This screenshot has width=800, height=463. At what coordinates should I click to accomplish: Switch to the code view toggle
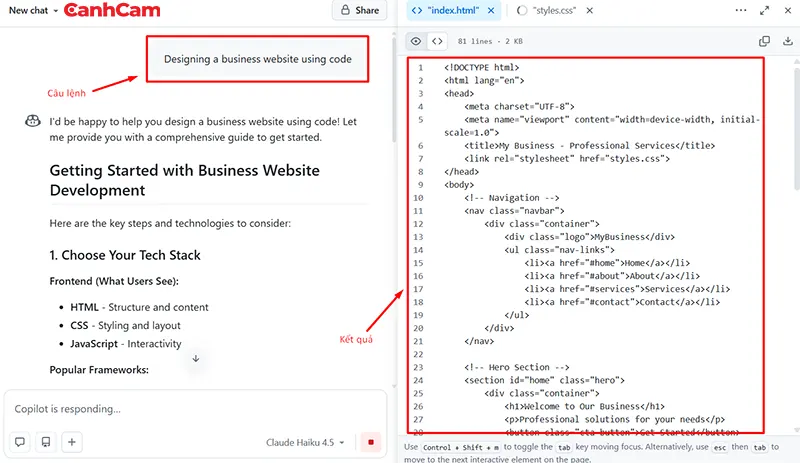pos(437,41)
